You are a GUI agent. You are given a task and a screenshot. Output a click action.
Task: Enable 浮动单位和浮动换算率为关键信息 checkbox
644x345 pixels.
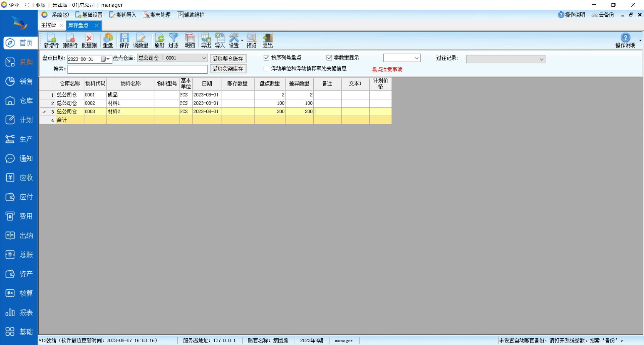(x=267, y=69)
